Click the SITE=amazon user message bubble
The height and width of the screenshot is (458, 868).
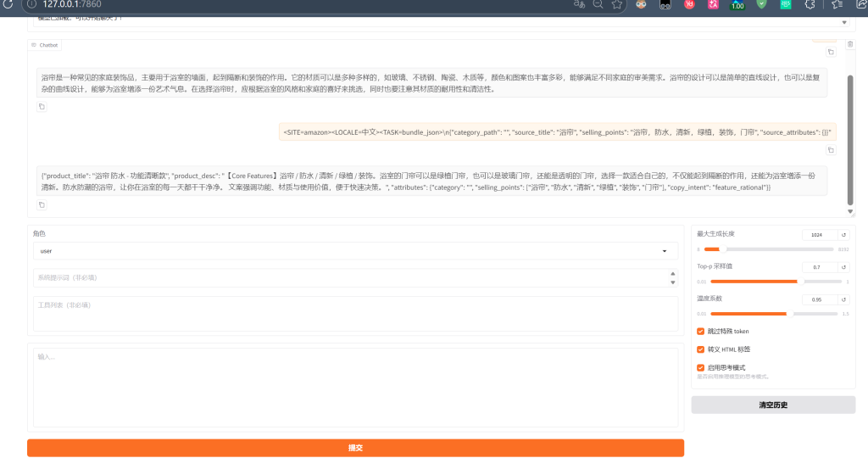[558, 132]
